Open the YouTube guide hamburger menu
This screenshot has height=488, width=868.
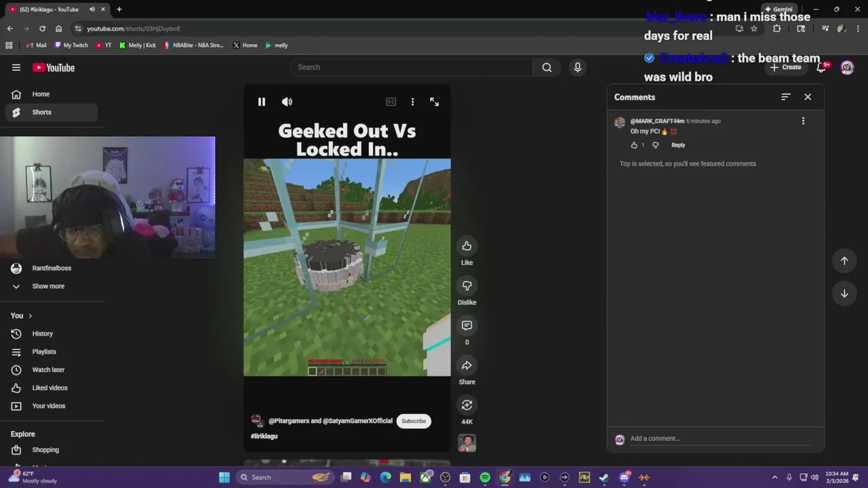click(16, 68)
